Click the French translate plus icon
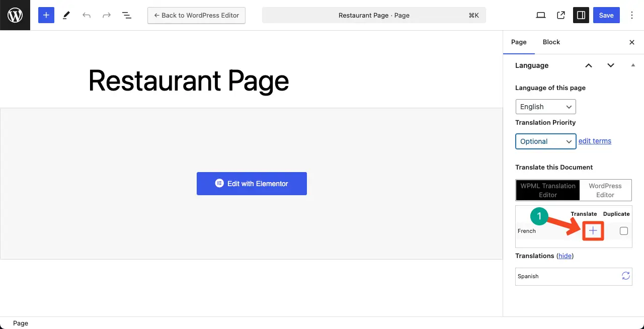 pos(593,231)
